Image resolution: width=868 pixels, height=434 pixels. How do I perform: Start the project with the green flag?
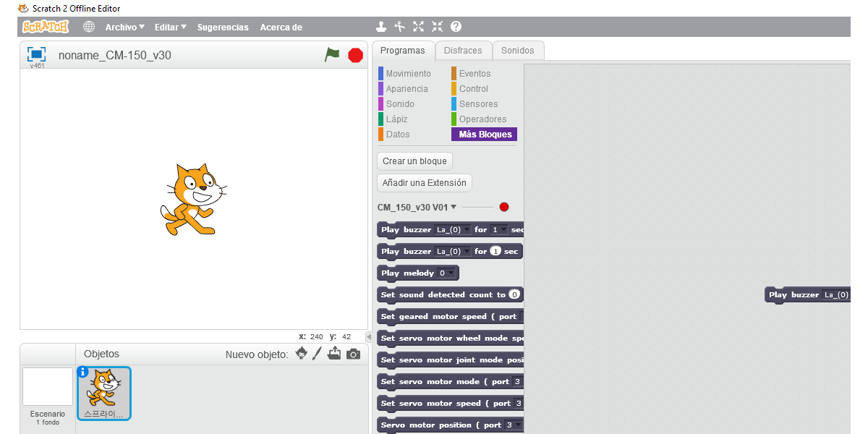click(x=332, y=55)
